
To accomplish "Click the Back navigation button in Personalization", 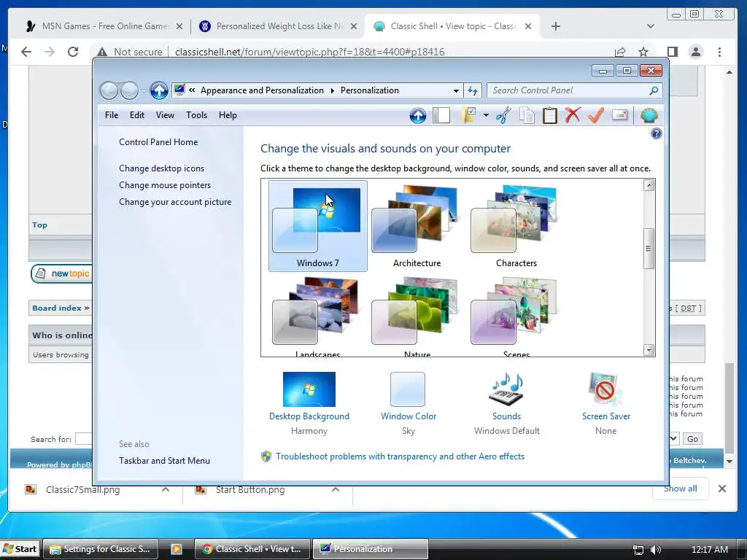I will 109,90.
